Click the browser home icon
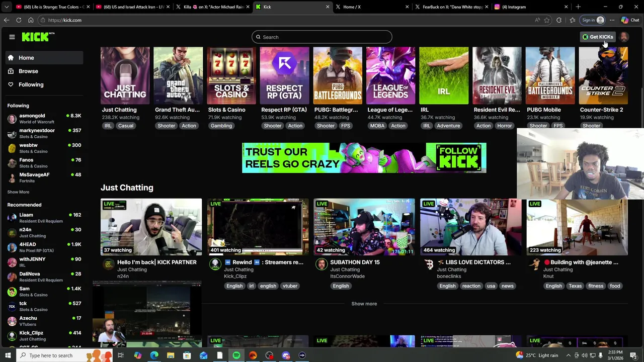 click(x=31, y=20)
